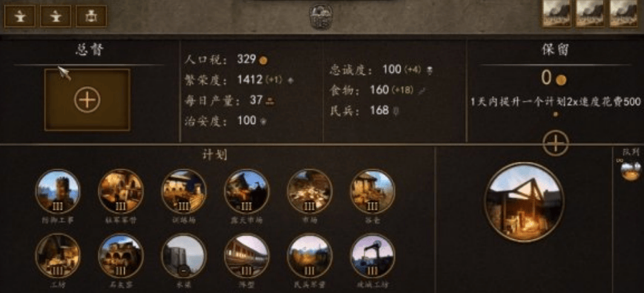Open the 训练场 training field project
644x293 pixels.
click(183, 191)
